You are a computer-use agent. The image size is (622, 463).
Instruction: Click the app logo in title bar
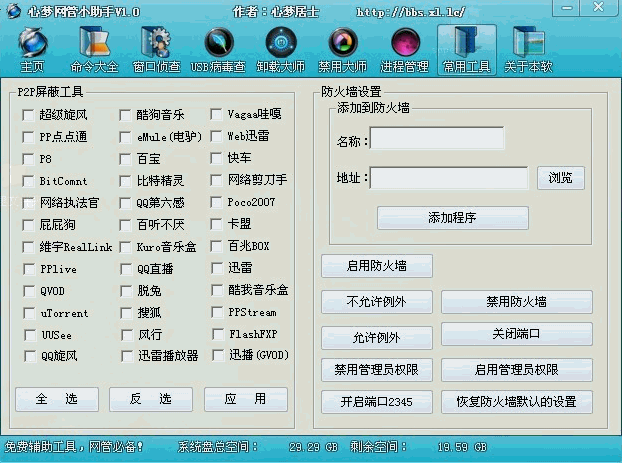13,11
